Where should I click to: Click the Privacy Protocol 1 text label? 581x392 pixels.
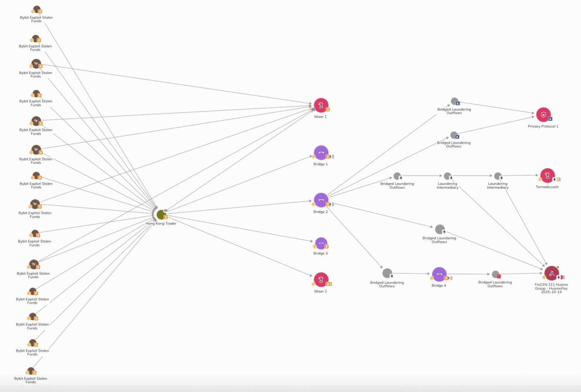point(543,126)
